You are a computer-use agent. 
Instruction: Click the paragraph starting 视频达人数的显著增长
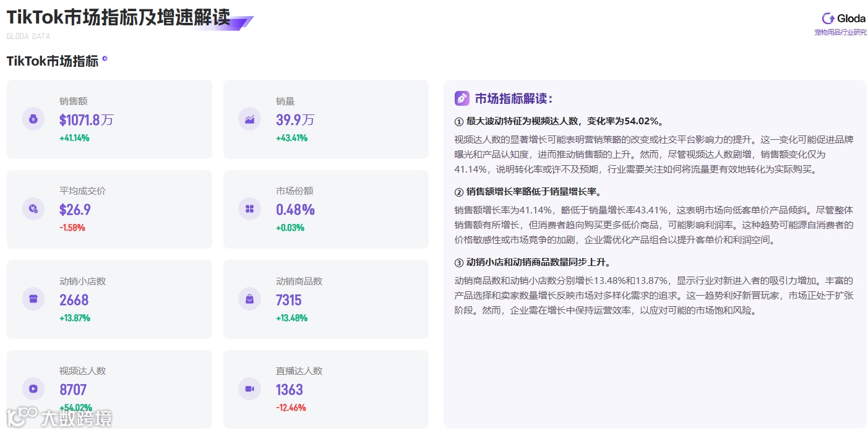pyautogui.click(x=654, y=155)
